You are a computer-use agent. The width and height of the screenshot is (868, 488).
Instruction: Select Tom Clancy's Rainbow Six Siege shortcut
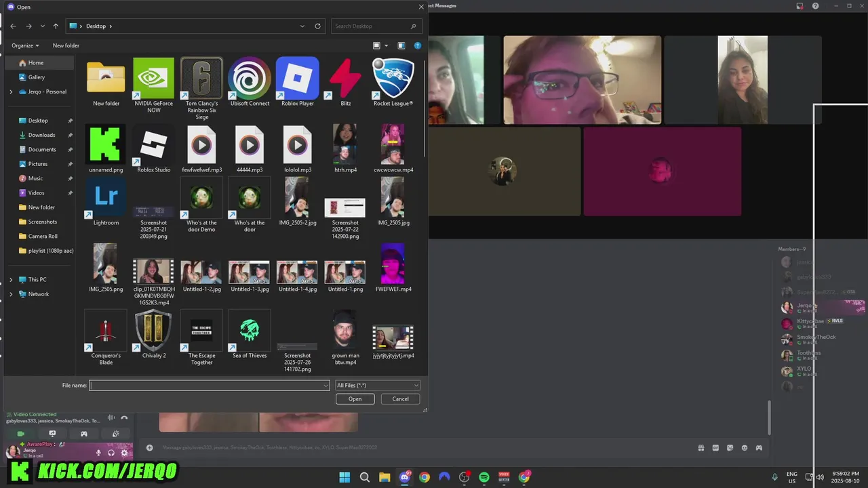click(x=201, y=89)
